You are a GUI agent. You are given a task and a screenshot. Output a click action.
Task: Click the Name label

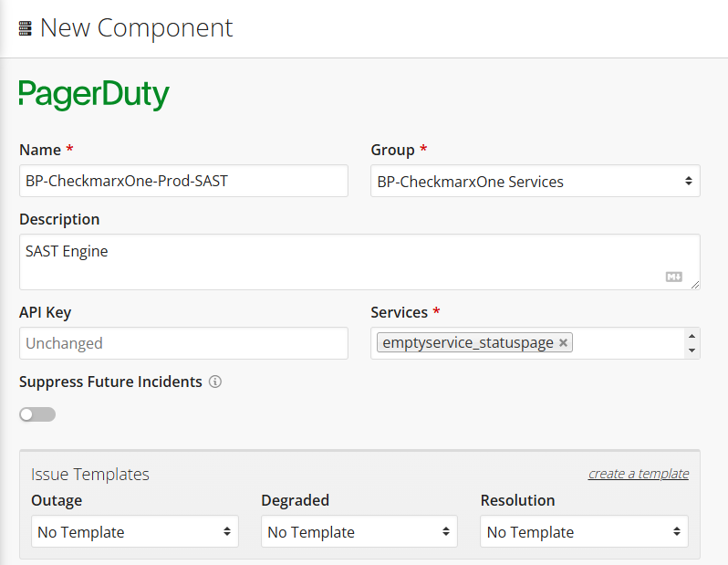pyautogui.click(x=40, y=150)
